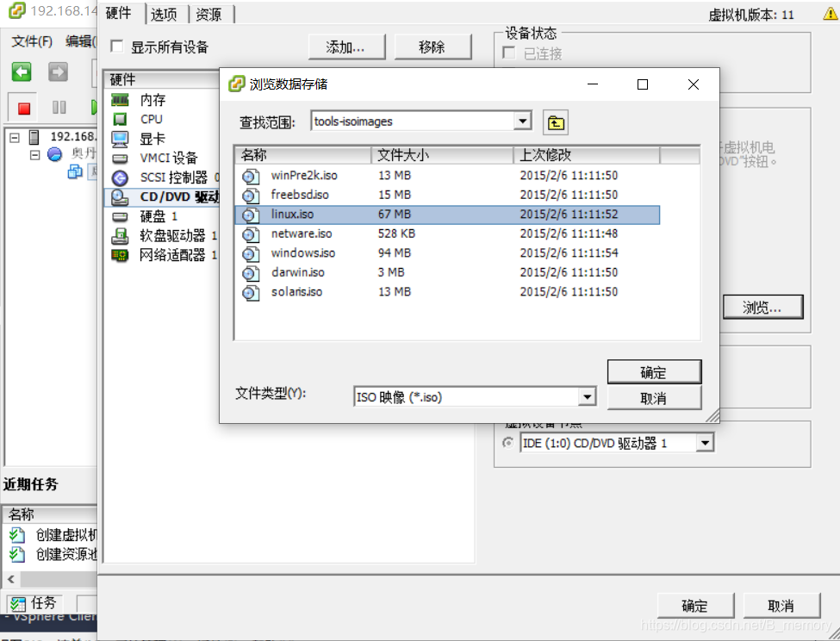The width and height of the screenshot is (840, 641).
Task: Open the 查找范围 tools-isoimages dropdown
Action: click(523, 121)
